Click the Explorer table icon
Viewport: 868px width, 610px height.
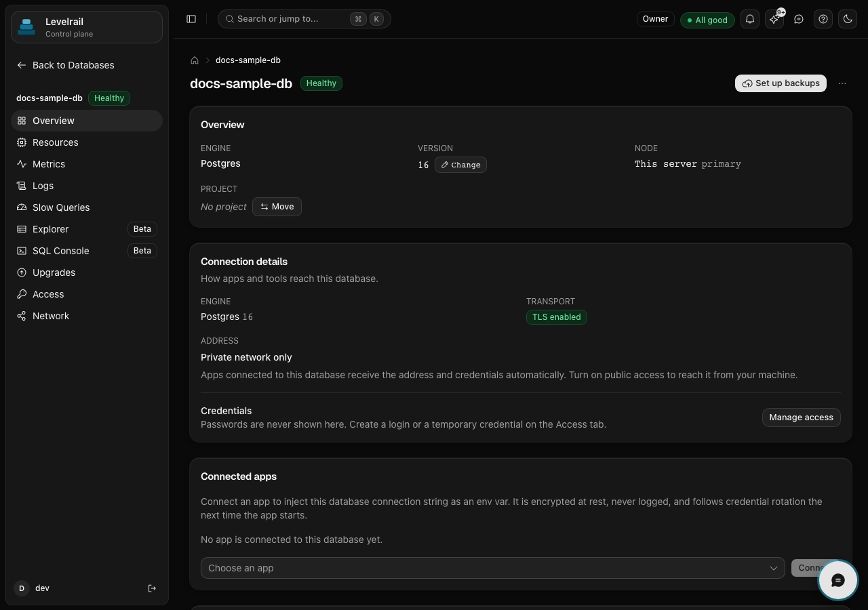22,229
